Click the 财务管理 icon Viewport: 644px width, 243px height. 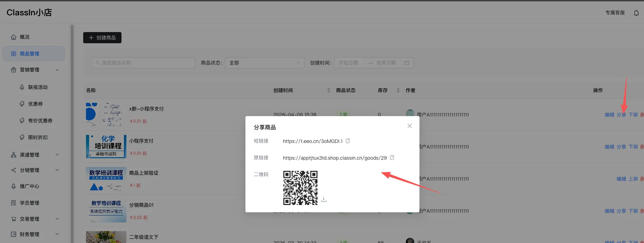click(x=14, y=234)
